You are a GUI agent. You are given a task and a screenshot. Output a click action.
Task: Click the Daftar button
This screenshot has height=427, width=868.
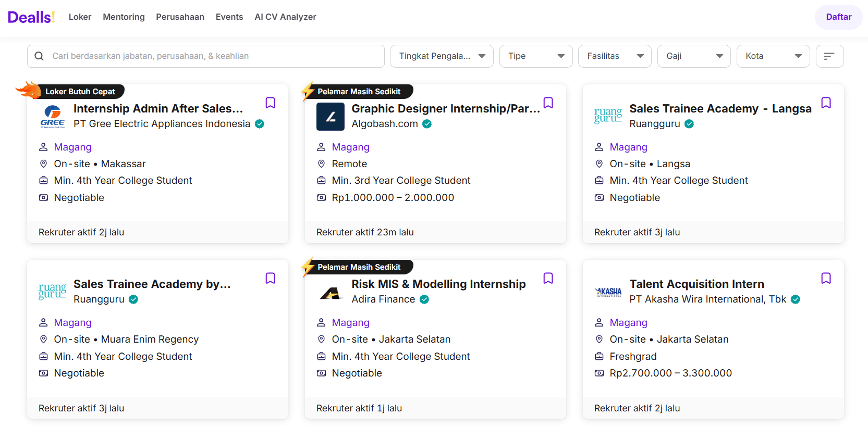coord(838,17)
